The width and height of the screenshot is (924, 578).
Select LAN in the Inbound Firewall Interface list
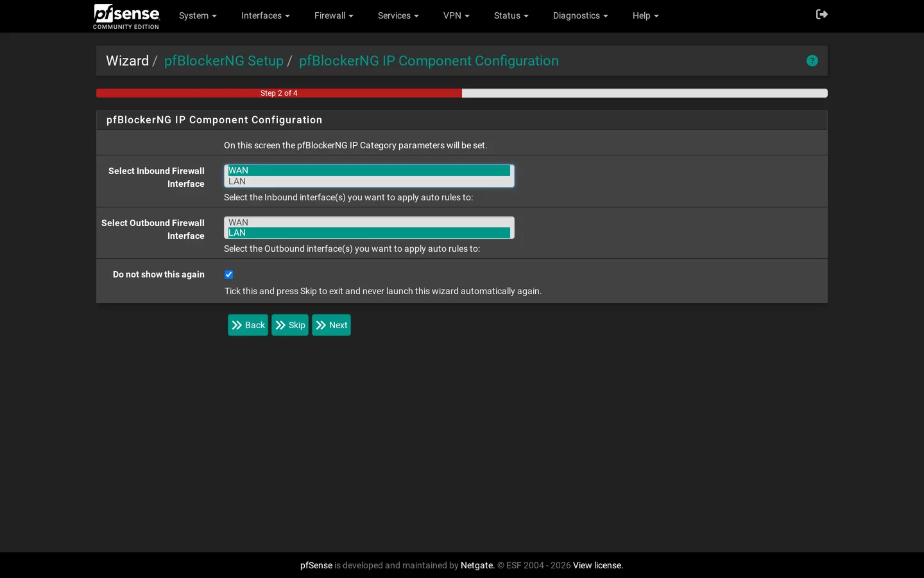(x=369, y=182)
